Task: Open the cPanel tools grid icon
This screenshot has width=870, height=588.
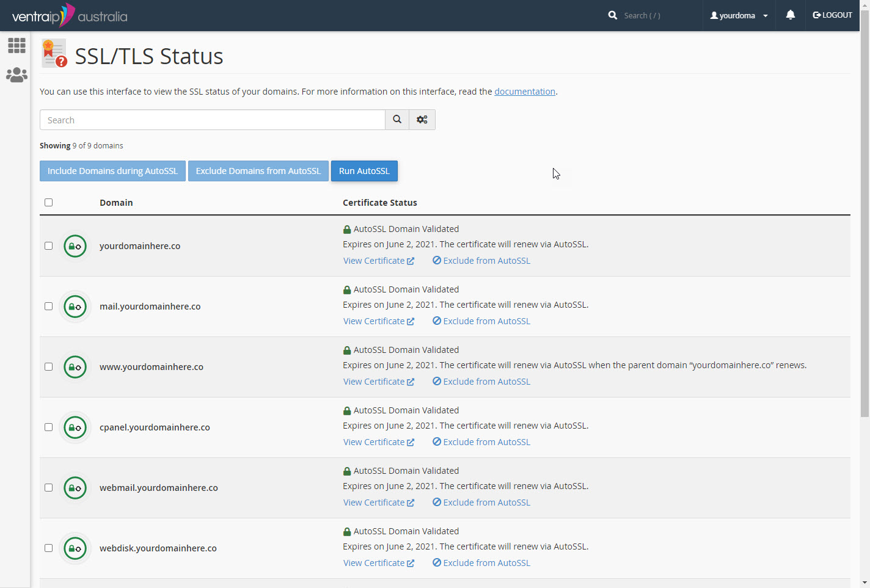Action: tap(16, 45)
